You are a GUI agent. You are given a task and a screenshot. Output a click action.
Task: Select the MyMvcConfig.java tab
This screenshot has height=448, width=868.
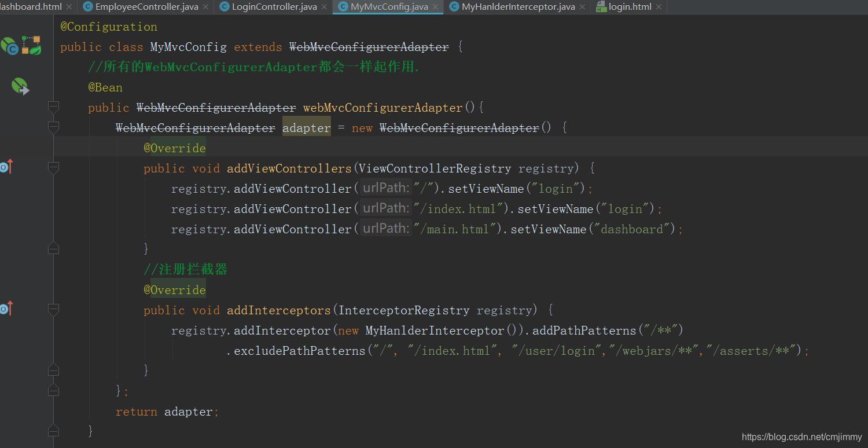(389, 7)
